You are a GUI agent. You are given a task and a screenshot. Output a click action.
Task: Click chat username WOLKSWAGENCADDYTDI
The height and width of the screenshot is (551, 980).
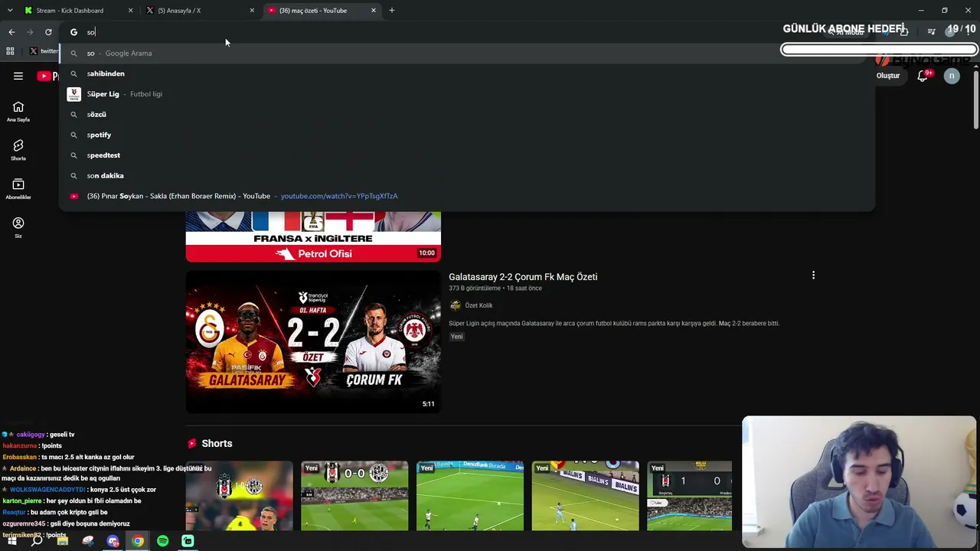coord(47,490)
